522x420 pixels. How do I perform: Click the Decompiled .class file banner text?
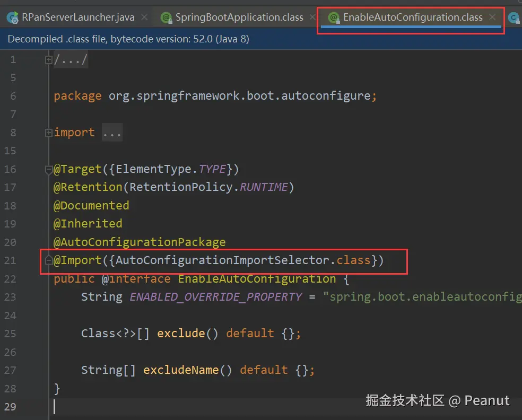coord(128,39)
